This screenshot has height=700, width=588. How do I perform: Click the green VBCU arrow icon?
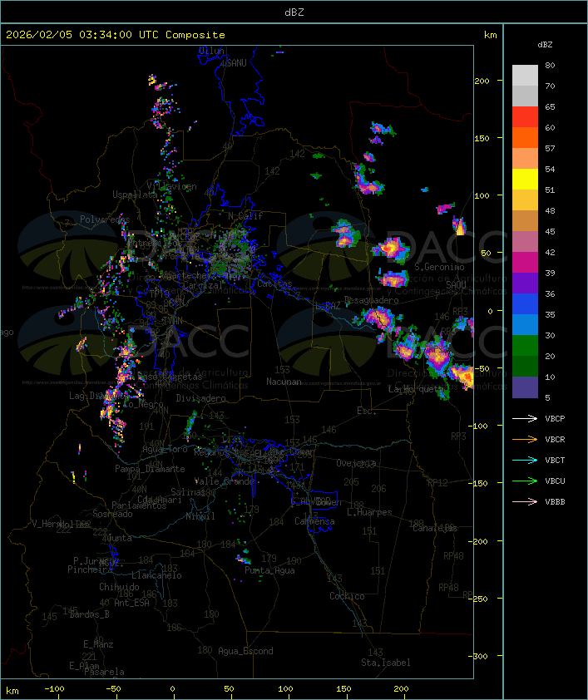point(525,481)
